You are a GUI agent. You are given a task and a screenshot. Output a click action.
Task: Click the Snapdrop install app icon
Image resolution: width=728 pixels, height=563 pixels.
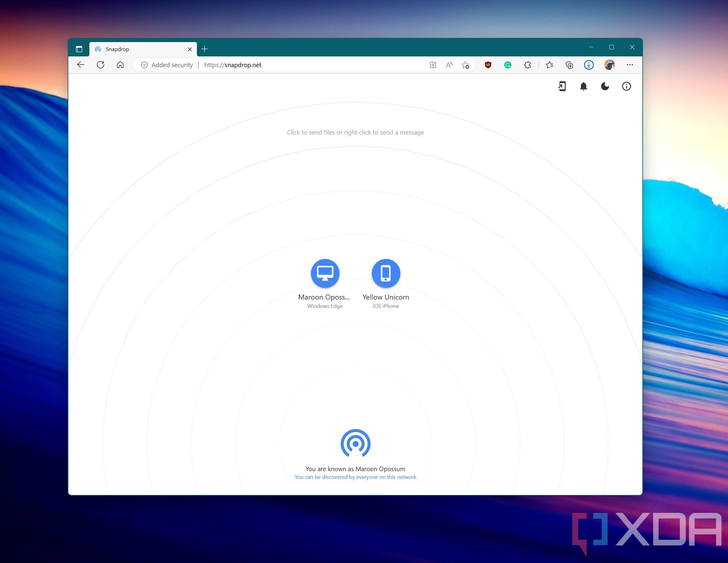tap(562, 86)
